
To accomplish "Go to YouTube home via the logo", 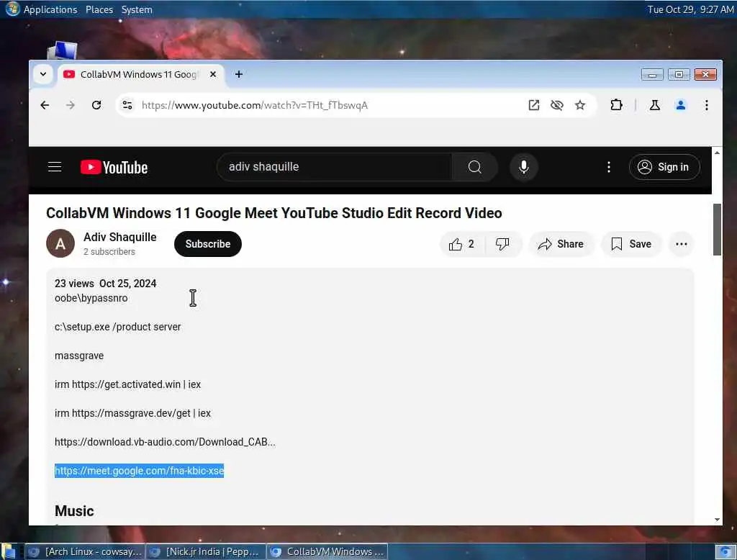I will pos(114,168).
